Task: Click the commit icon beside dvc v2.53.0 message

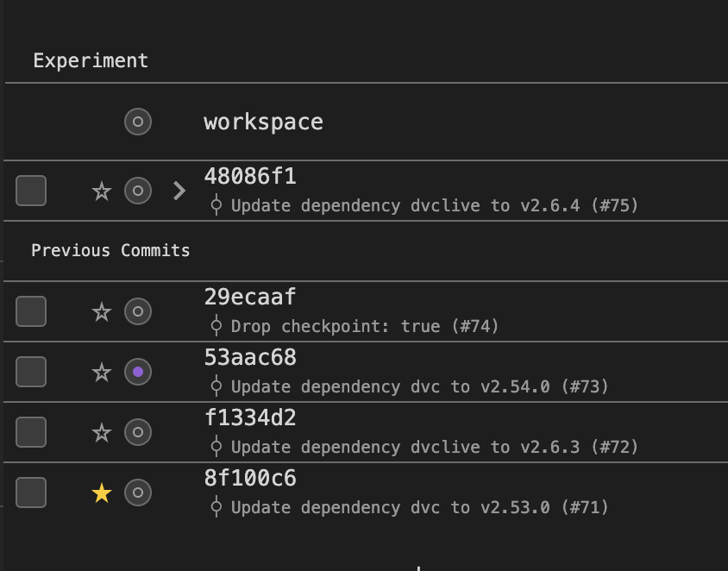Action: point(217,507)
